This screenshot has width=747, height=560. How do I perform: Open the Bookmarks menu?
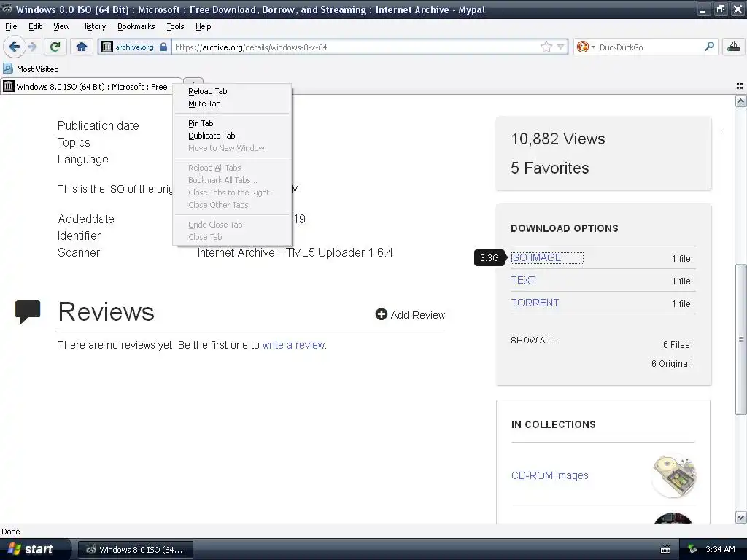point(136,26)
